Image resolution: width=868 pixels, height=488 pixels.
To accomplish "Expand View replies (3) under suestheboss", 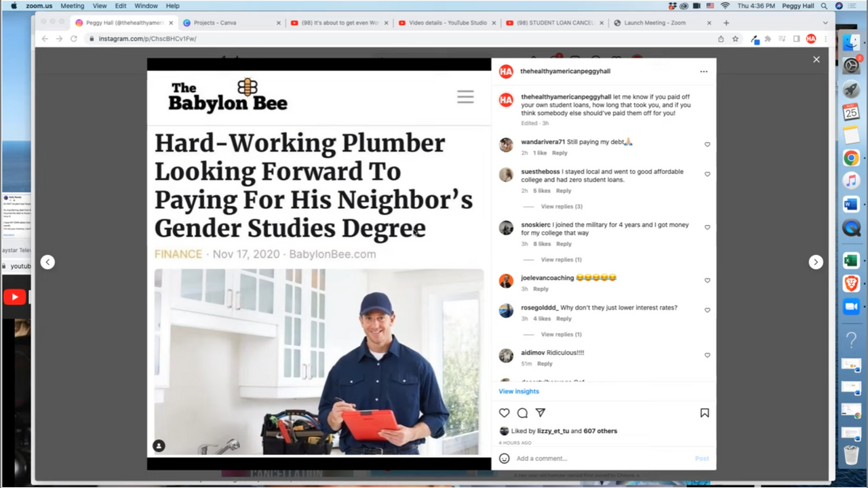I will pos(561,207).
